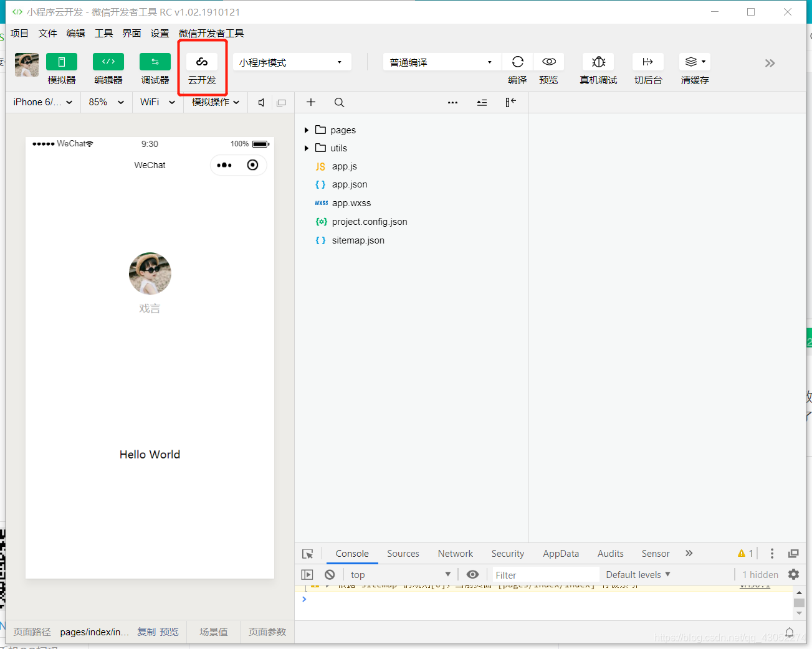Open the mini program mode dropdown

click(x=292, y=62)
